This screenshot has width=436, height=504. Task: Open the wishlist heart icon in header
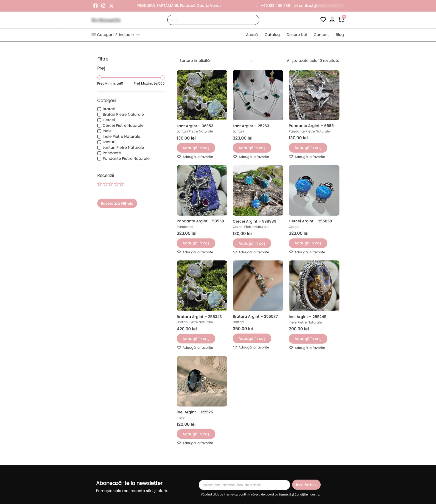[323, 19]
